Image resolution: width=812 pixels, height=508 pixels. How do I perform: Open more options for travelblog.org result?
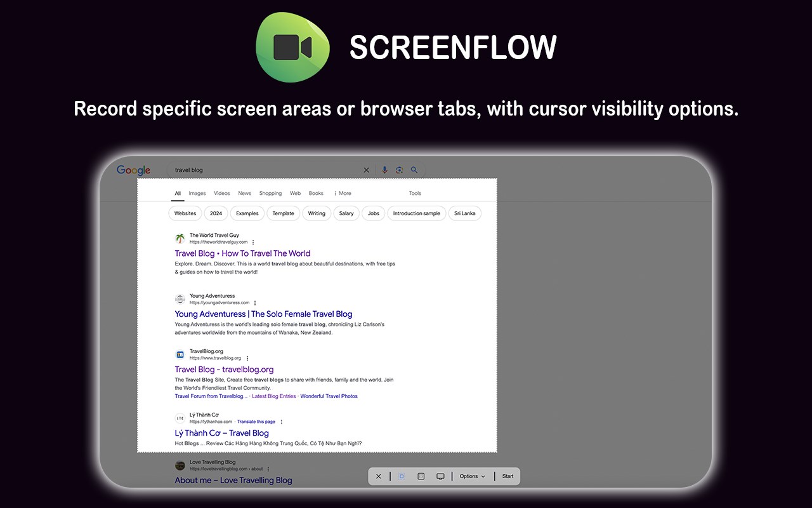247,358
